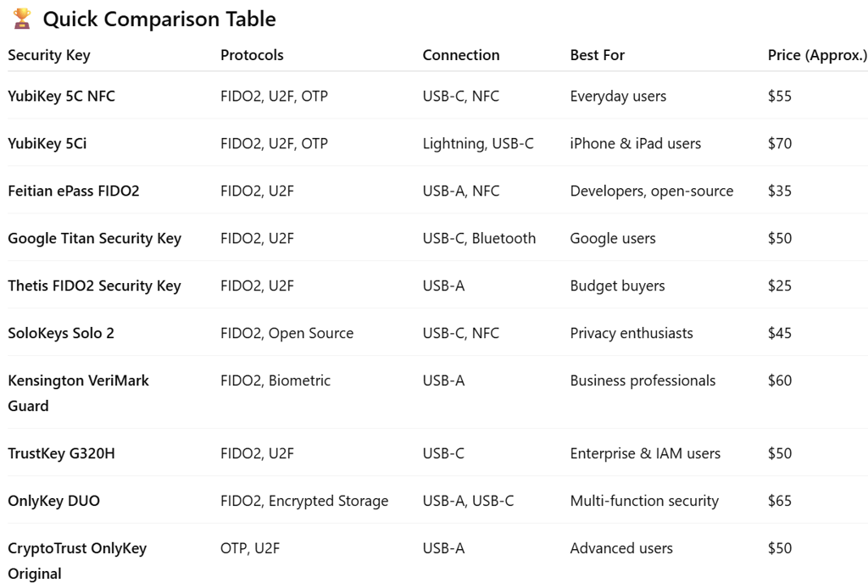Click the OnlyKey DUO product name
Viewport: 868px width, 588px height.
[x=54, y=501]
